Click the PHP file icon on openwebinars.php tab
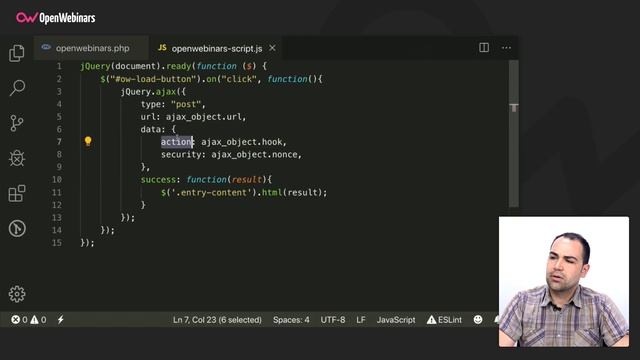The image size is (640, 360). tap(46, 47)
